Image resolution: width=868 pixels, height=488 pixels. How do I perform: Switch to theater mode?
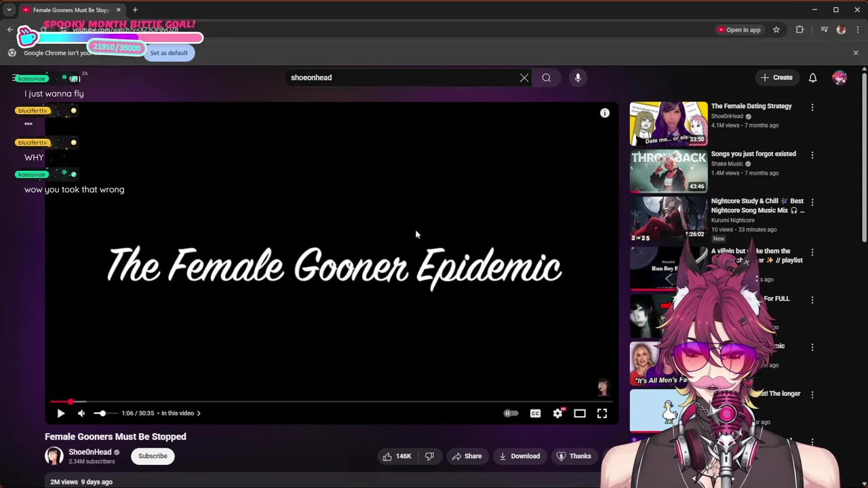click(580, 413)
